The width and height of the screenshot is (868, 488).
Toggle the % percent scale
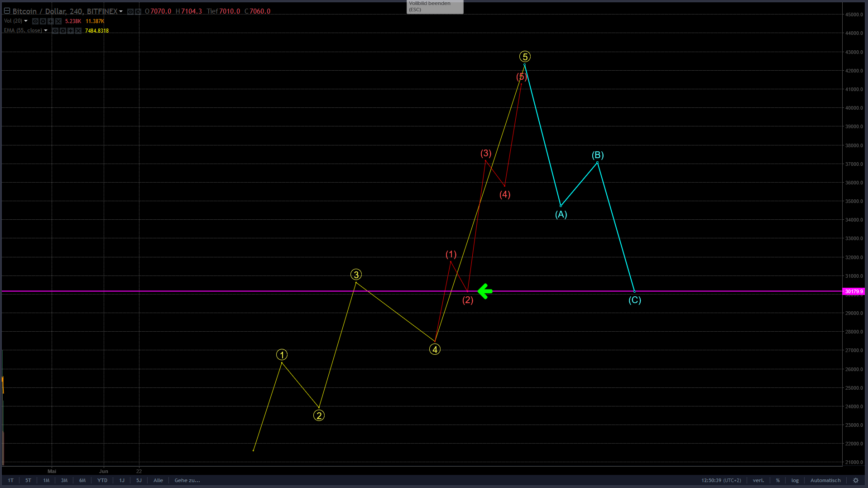coord(778,480)
